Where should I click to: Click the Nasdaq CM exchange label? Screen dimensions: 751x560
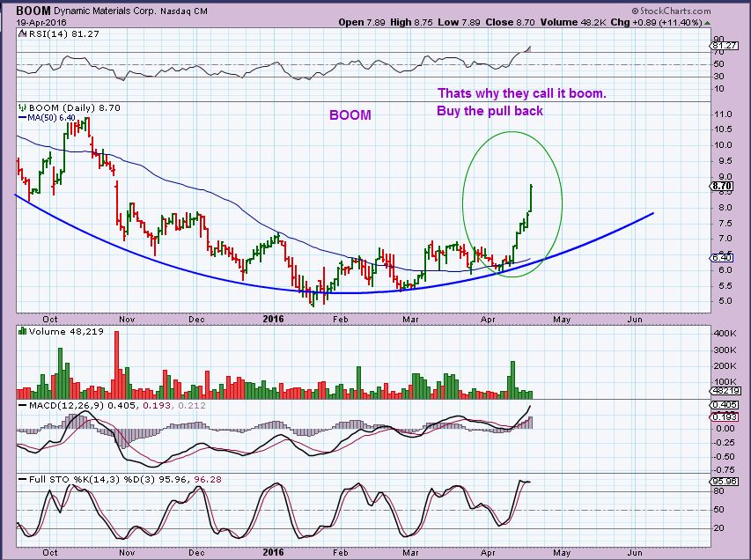[x=184, y=11]
